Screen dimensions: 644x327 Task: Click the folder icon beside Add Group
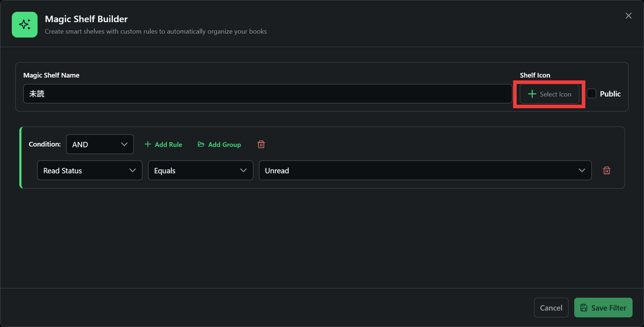(201, 144)
